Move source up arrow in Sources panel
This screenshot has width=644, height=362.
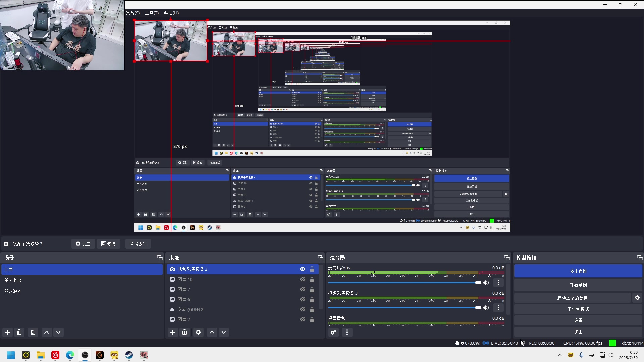[x=212, y=332]
